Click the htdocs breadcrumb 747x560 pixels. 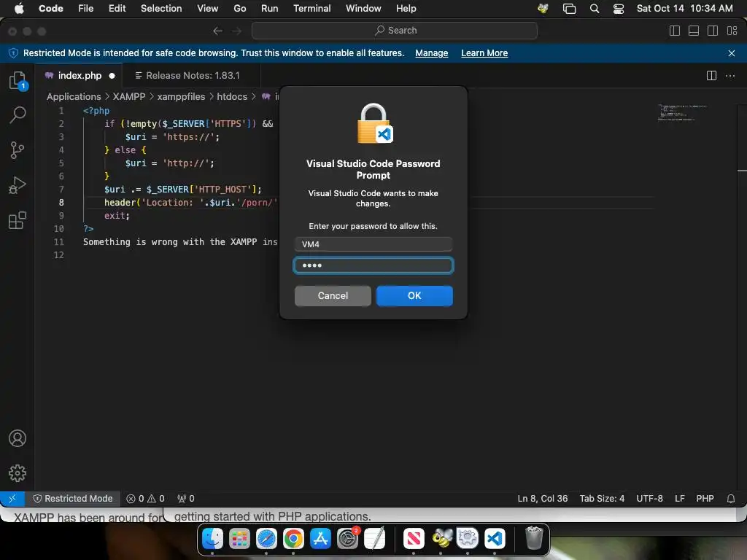click(x=232, y=97)
